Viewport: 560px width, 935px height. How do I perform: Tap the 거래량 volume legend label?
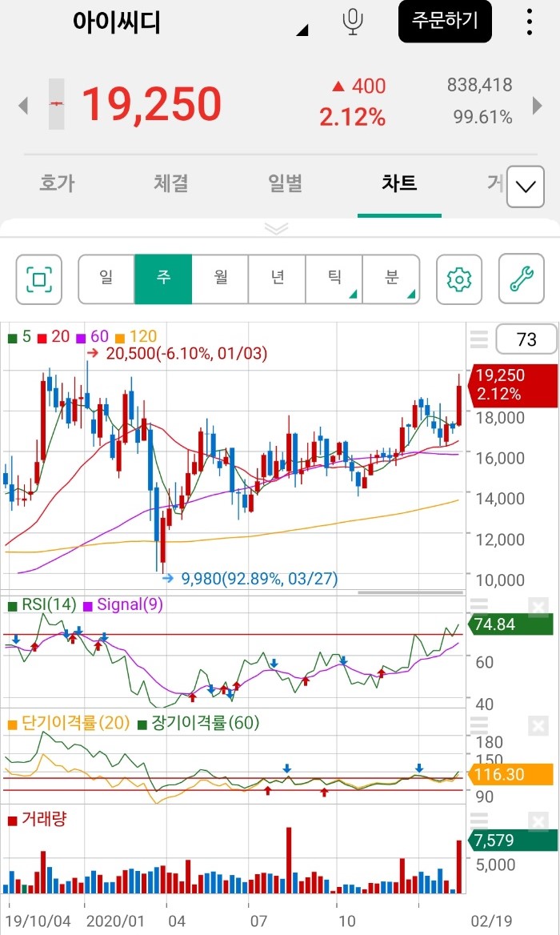(x=37, y=819)
